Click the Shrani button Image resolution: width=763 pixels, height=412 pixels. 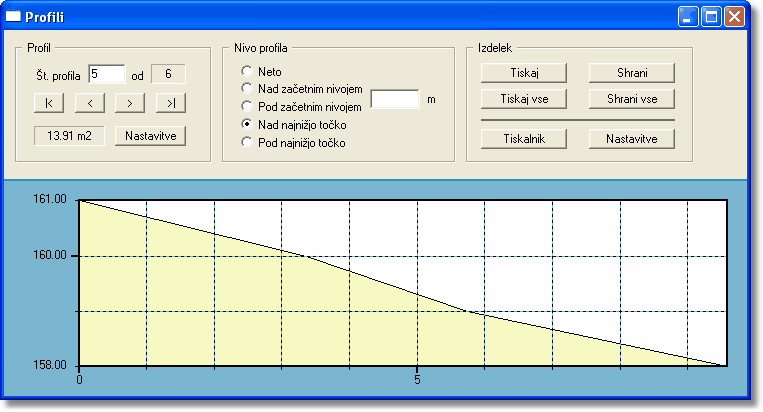[631, 73]
